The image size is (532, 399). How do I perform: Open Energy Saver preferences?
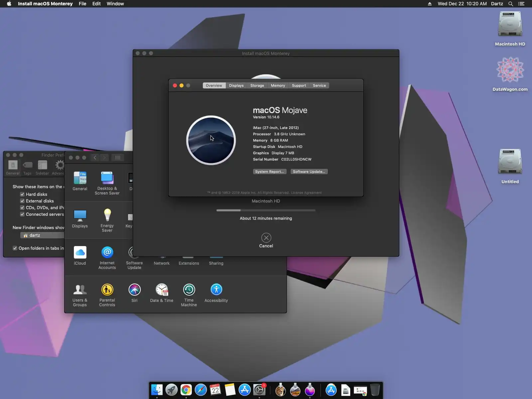(x=107, y=220)
